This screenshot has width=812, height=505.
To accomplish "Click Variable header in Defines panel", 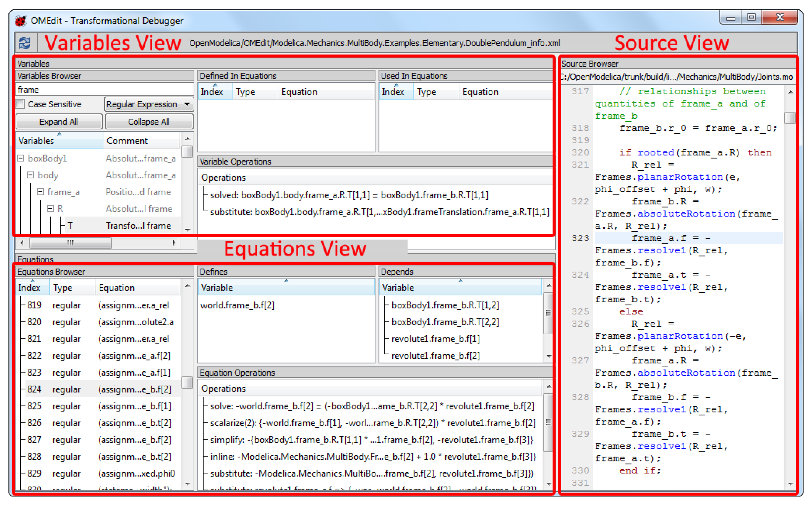I will coord(286,287).
